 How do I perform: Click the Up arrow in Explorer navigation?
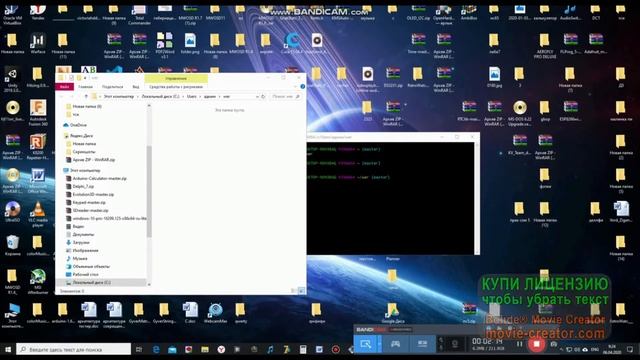86,96
